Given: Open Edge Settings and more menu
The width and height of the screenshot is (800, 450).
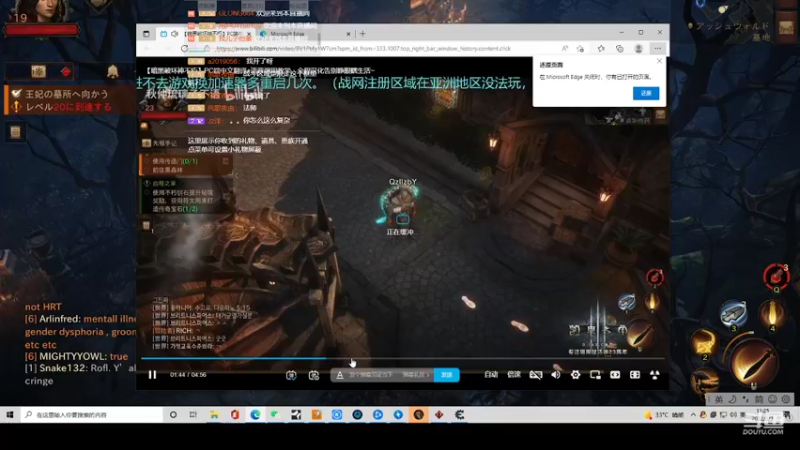Looking at the screenshot, I should click(658, 48).
